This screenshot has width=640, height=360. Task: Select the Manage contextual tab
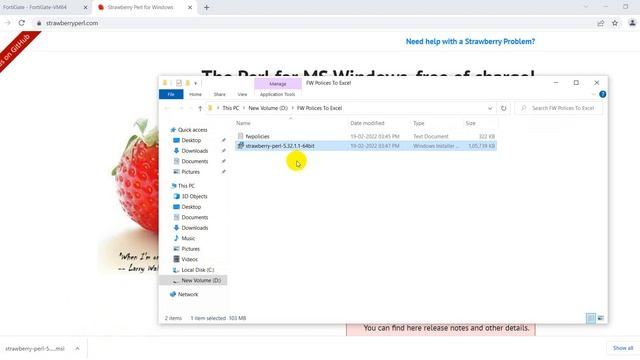click(278, 84)
